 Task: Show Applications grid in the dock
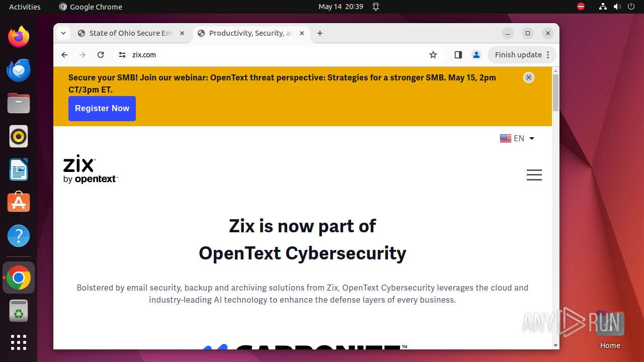[19, 342]
